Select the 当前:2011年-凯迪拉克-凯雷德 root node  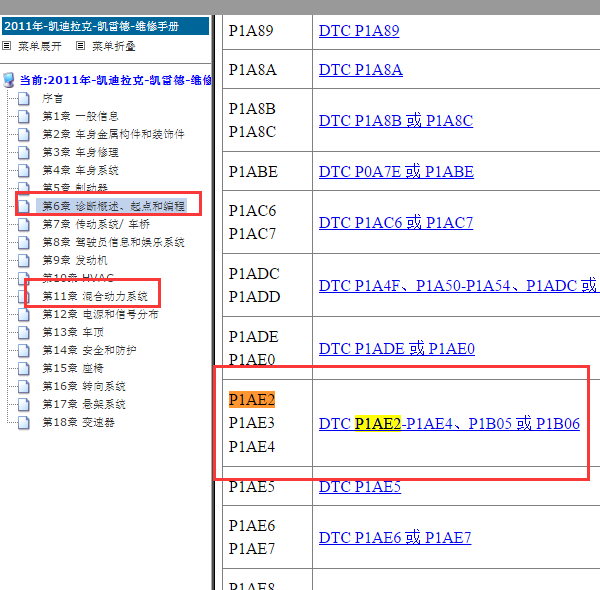coord(116,80)
